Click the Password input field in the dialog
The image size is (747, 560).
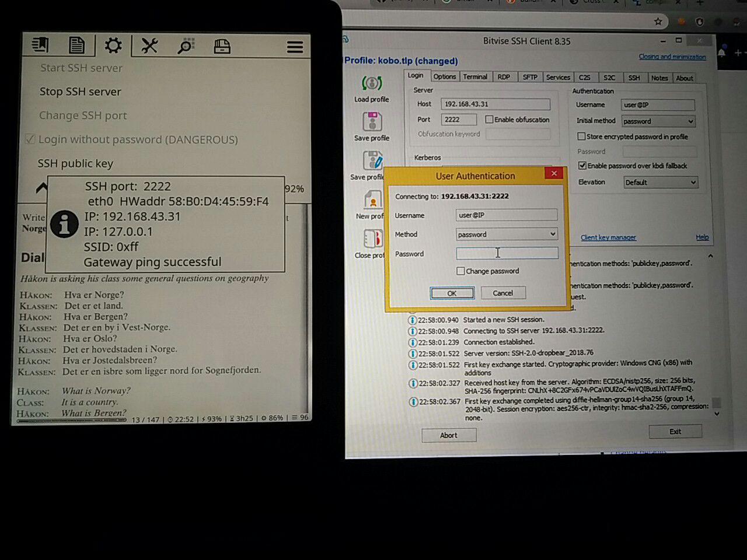pyautogui.click(x=507, y=253)
